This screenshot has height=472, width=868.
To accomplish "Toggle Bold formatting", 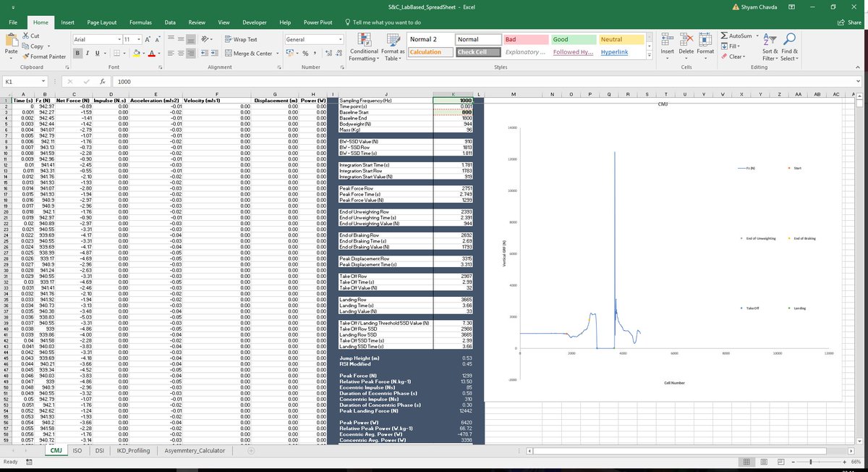I will (78, 54).
